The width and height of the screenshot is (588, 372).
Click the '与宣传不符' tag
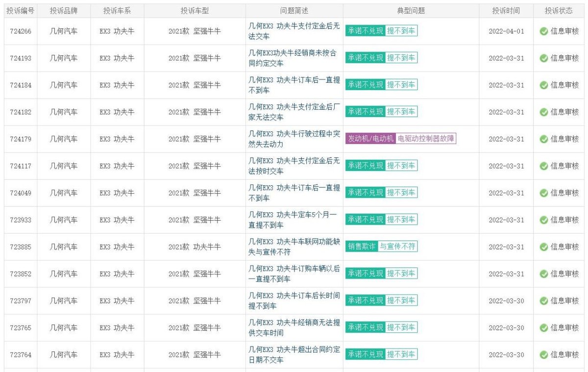point(397,247)
